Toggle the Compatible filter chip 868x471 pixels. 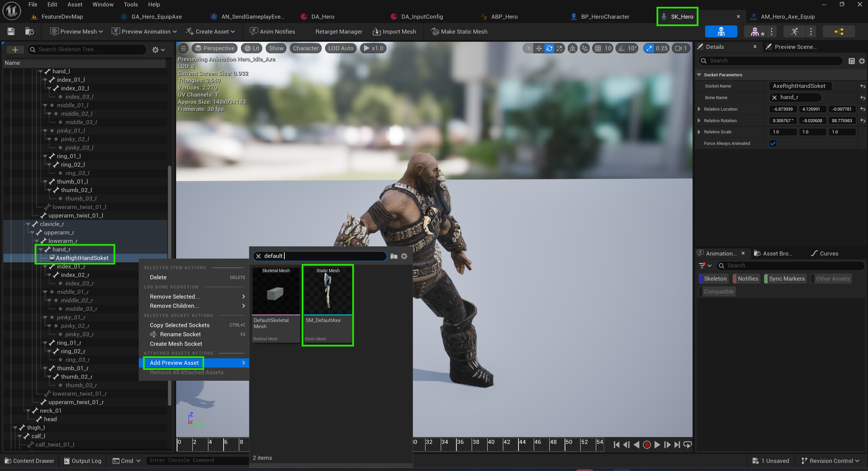[x=717, y=291]
